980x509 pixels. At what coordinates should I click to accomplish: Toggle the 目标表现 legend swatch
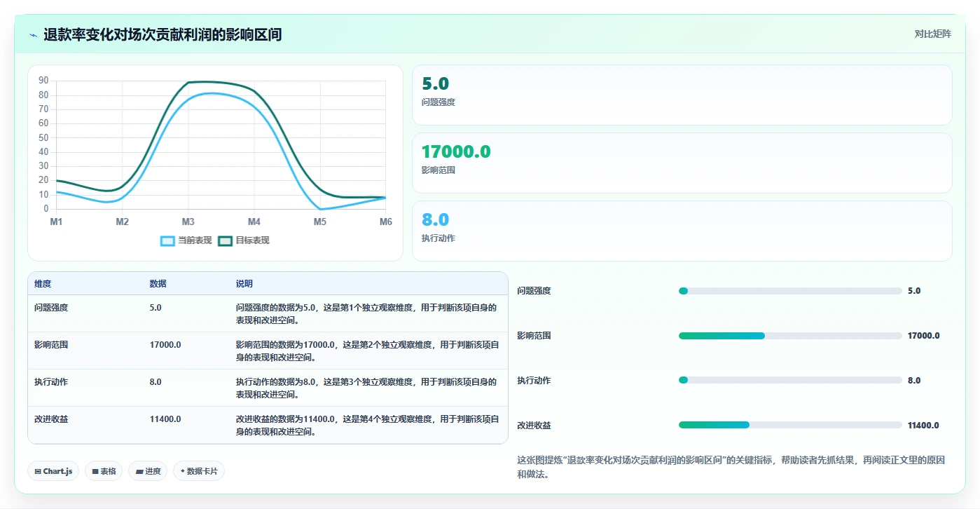(x=225, y=240)
